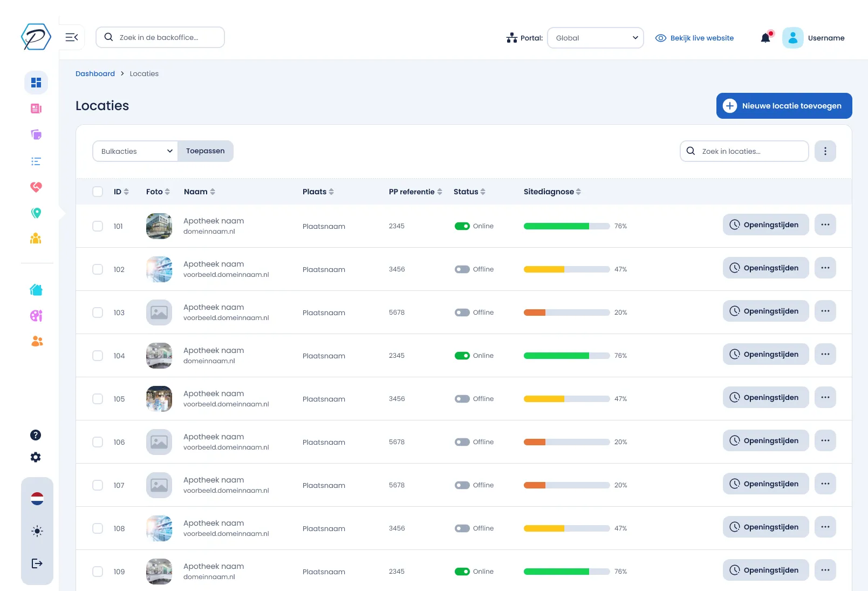Toggle Online status for location 101
This screenshot has height=591, width=868.
pos(462,226)
